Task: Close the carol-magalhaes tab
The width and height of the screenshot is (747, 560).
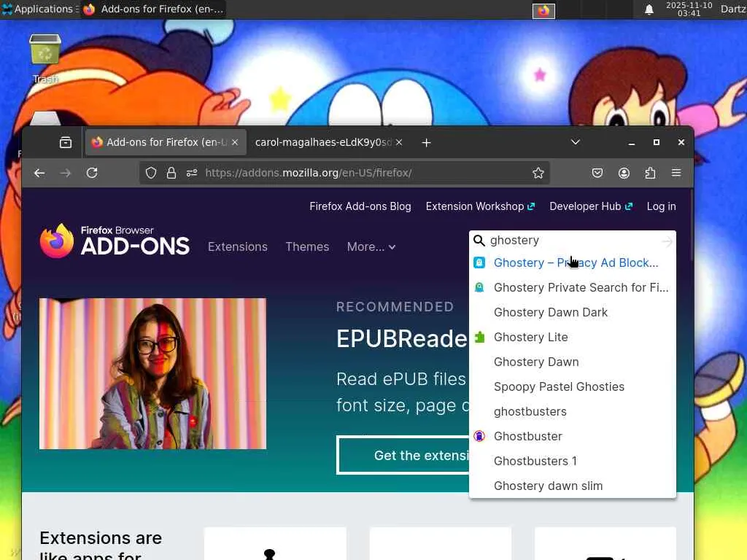Action: tap(399, 142)
